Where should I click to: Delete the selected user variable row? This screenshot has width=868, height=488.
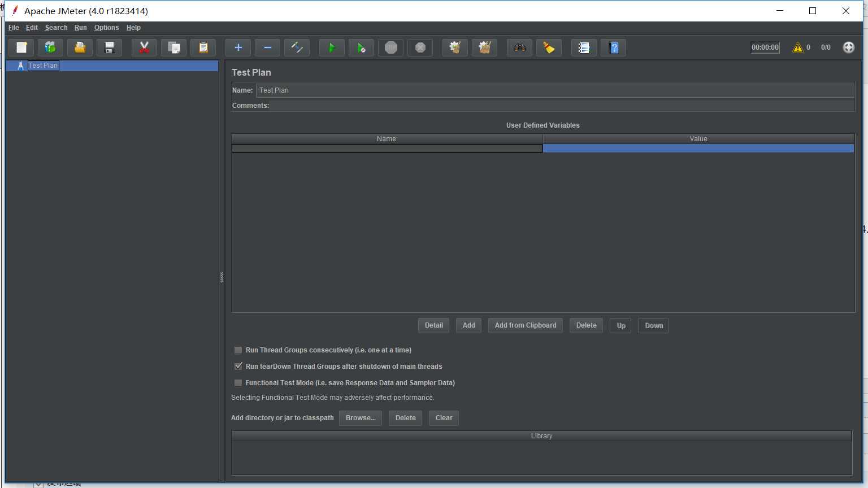[x=587, y=325]
